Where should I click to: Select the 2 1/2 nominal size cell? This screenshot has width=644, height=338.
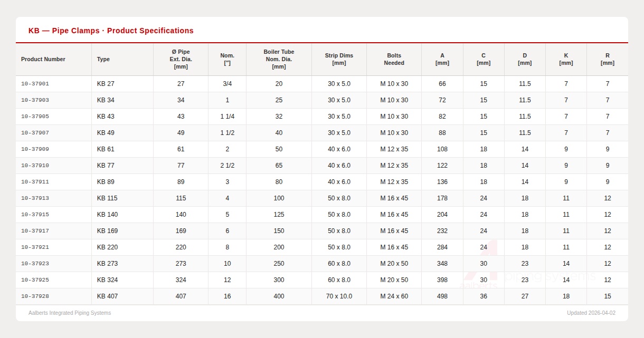click(x=227, y=166)
